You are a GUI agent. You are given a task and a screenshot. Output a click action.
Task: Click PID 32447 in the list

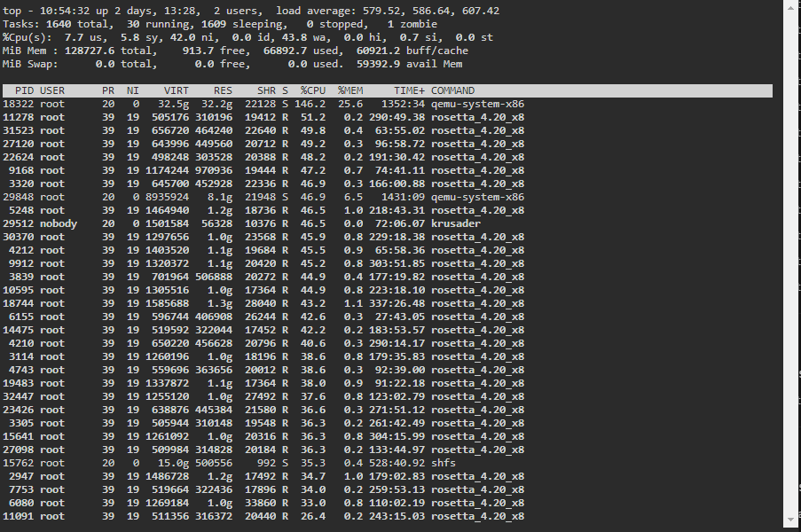pos(19,395)
